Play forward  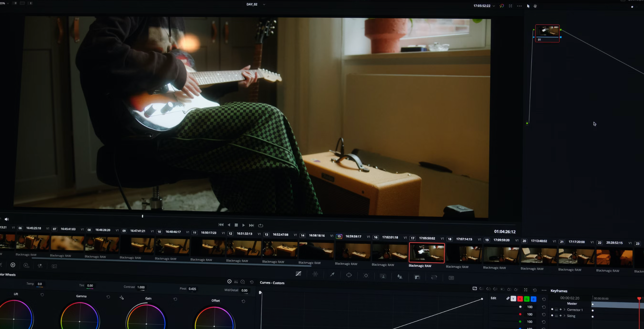(x=243, y=225)
